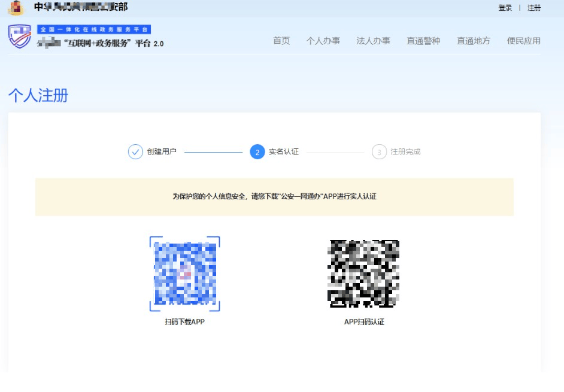The image size is (564, 392).
Task: Click the police shield platform logo
Action: [20, 37]
